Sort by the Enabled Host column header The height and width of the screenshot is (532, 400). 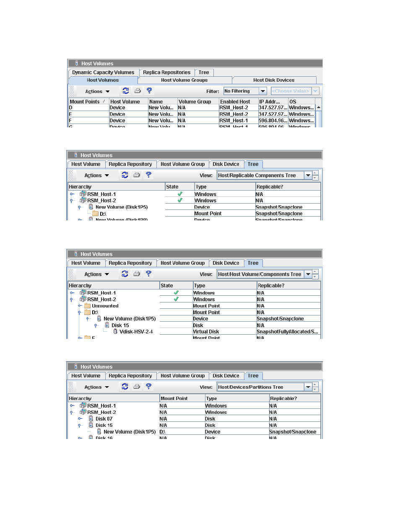(x=239, y=101)
